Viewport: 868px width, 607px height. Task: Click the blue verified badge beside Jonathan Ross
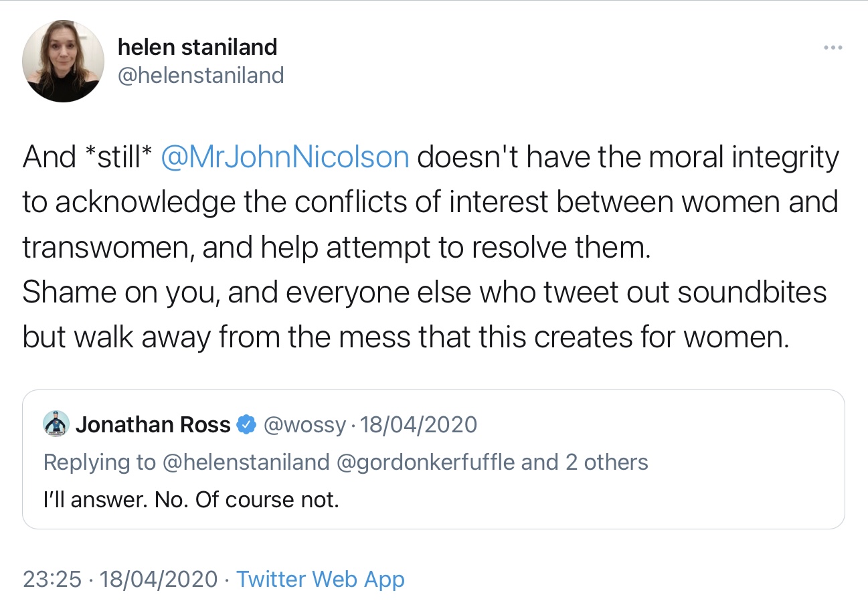[247, 424]
